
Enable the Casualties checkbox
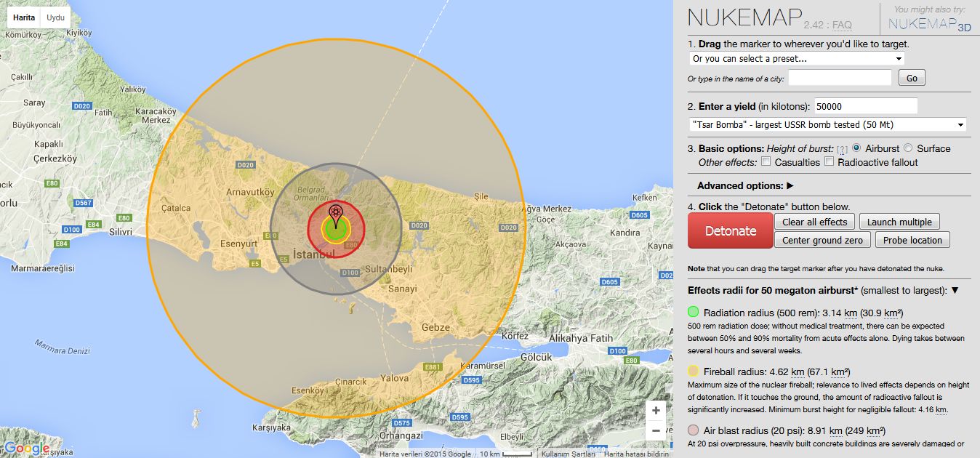[x=766, y=162]
